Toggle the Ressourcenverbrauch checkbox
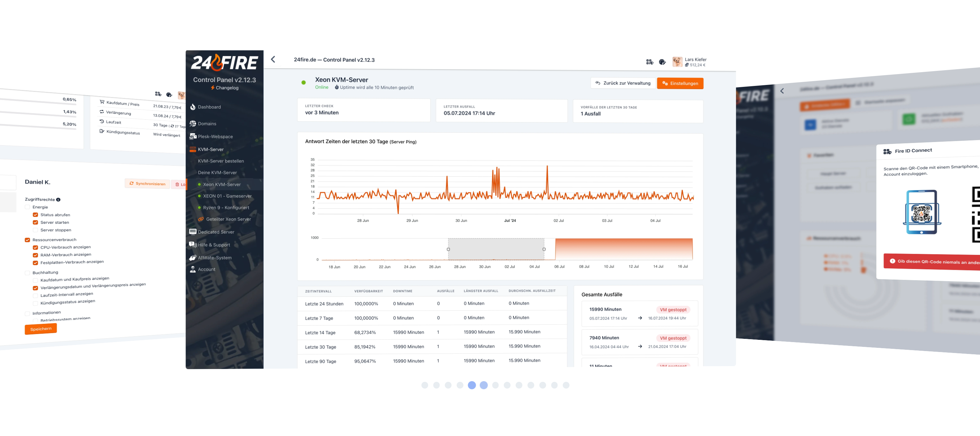980x436 pixels. point(27,240)
